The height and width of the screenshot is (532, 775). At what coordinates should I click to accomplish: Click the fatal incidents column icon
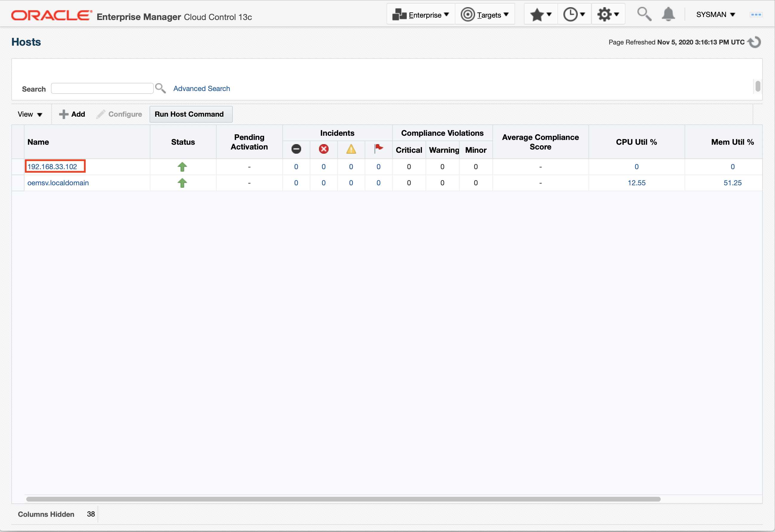[x=296, y=149]
